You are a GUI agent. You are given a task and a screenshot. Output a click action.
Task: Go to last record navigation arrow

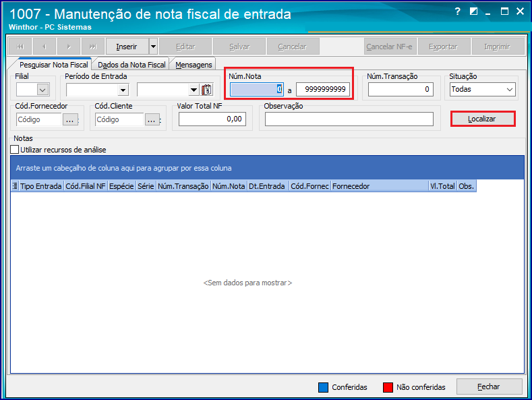(x=93, y=47)
